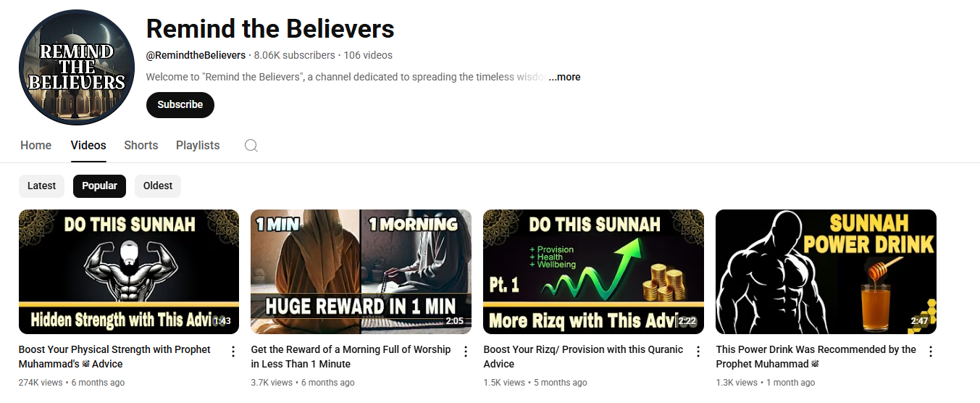Click the Remind the Believers channel avatar
Image resolution: width=980 pixels, height=403 pixels.
click(77, 67)
